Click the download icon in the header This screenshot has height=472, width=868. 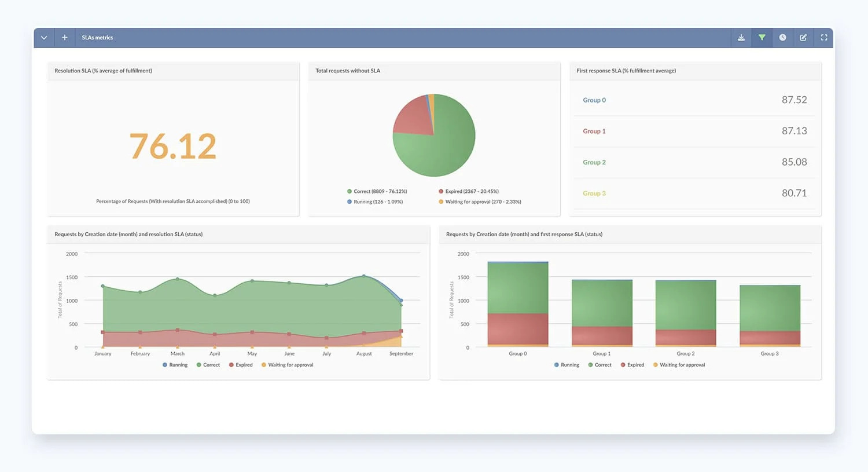click(741, 38)
